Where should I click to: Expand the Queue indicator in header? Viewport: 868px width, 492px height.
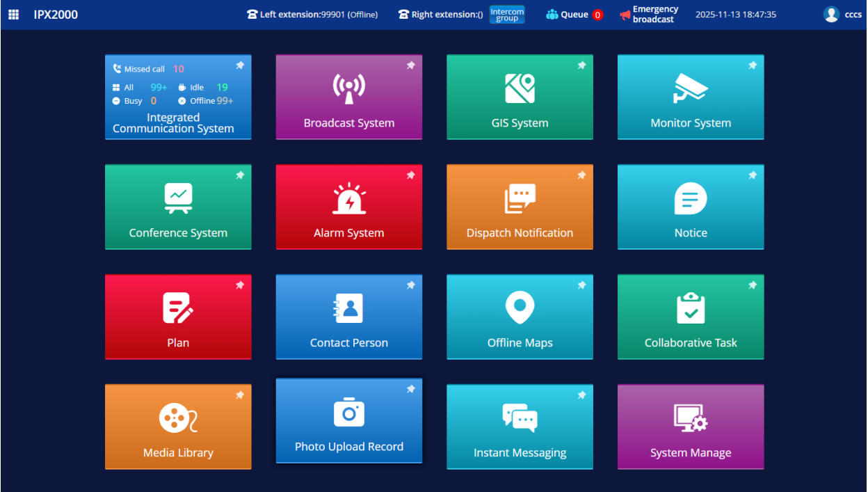[574, 15]
